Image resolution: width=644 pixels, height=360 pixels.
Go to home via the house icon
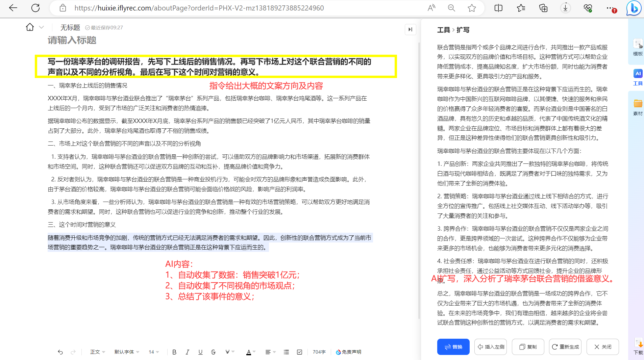tap(30, 27)
